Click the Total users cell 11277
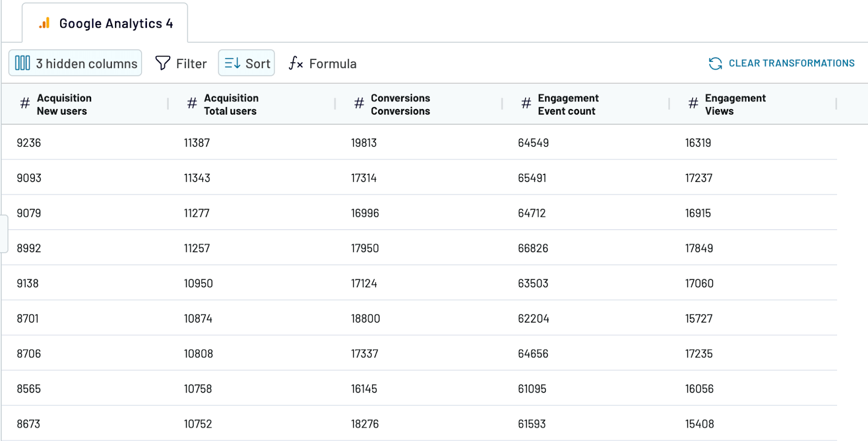The height and width of the screenshot is (441, 868). [x=196, y=213]
